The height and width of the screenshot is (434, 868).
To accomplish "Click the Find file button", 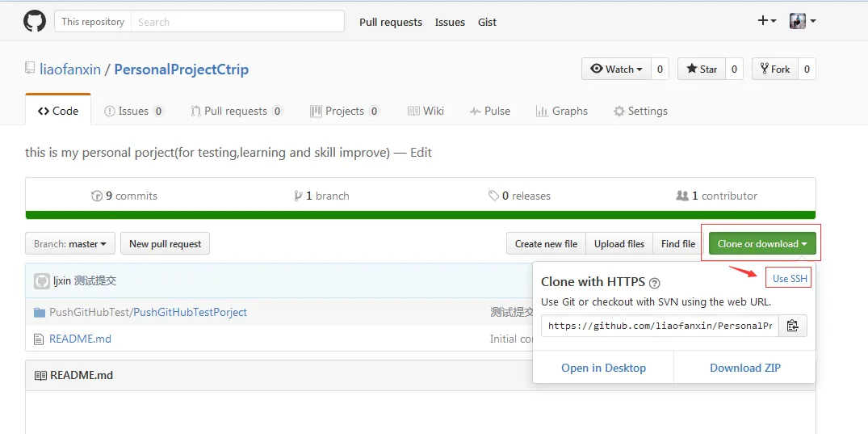I will coord(678,244).
